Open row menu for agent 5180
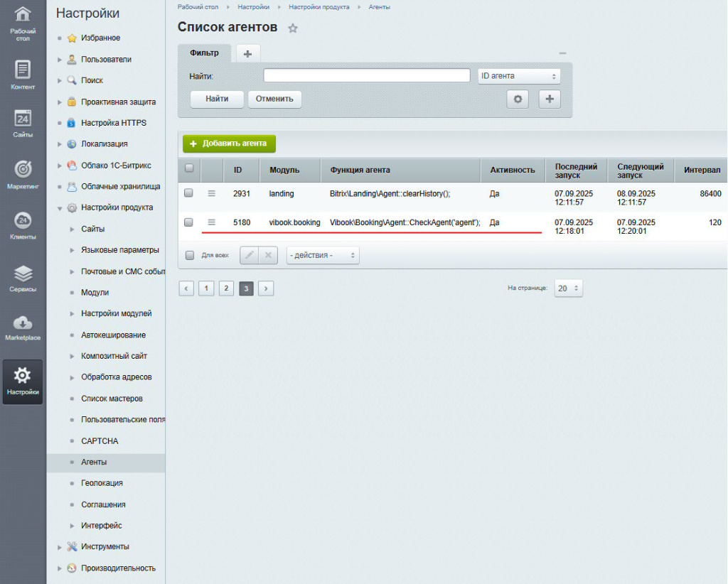Viewport: 728px width, 584px height. click(x=211, y=222)
